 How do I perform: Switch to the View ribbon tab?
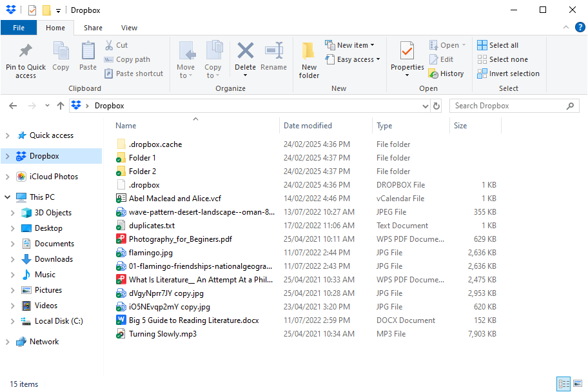pos(129,28)
